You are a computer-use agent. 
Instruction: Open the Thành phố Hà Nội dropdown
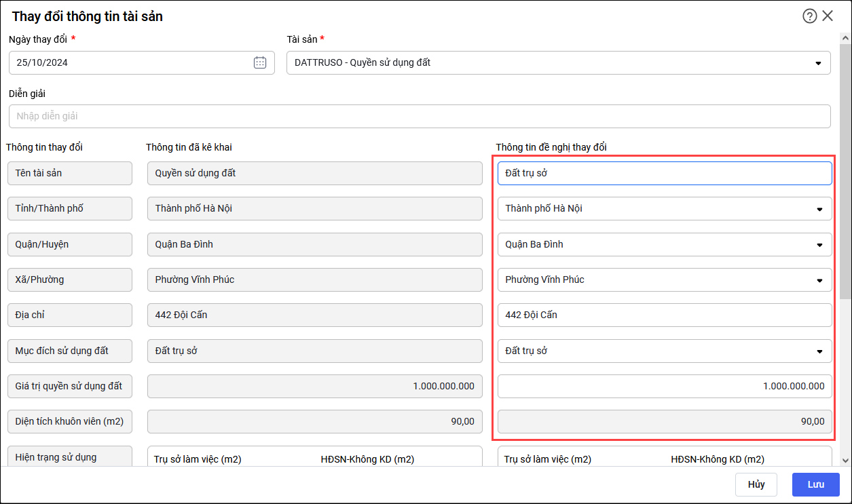point(819,209)
